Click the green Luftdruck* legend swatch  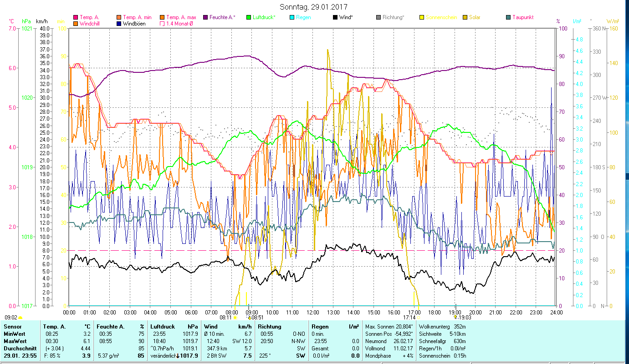[x=249, y=18]
